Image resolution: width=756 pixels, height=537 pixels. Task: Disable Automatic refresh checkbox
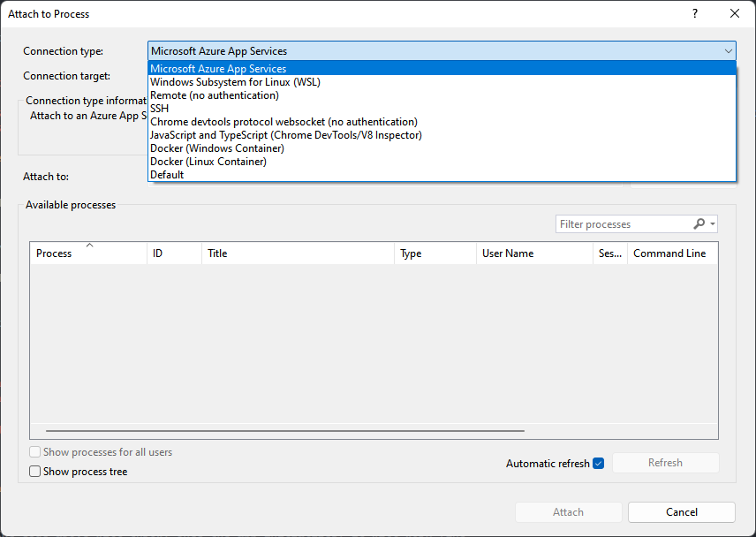[x=598, y=463]
